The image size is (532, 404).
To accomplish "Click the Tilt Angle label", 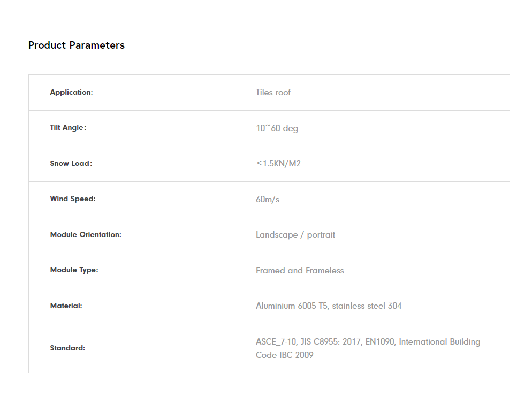I will click(68, 128).
